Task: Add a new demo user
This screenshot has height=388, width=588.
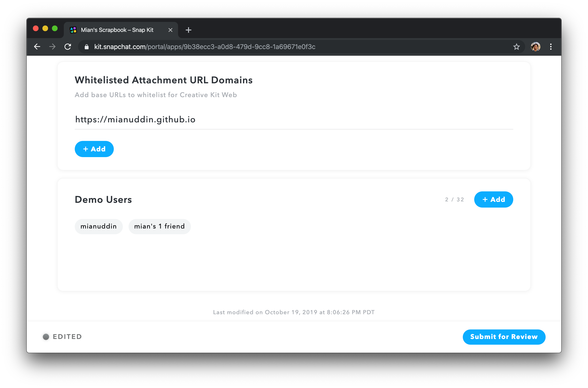Action: pyautogui.click(x=493, y=199)
